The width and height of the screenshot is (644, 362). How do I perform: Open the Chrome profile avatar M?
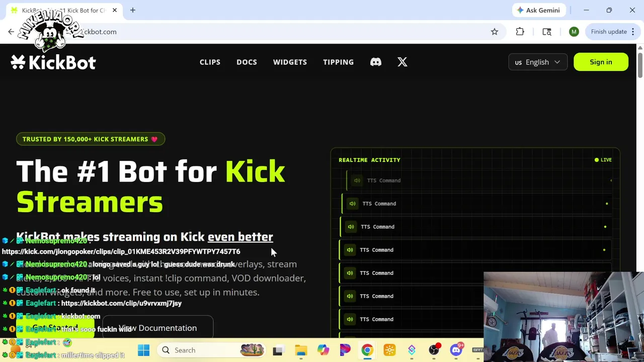574,32
